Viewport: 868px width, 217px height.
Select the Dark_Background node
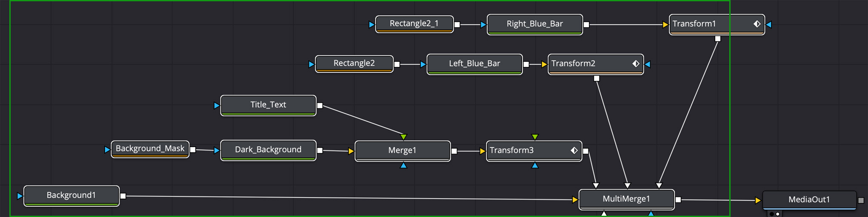(268, 150)
